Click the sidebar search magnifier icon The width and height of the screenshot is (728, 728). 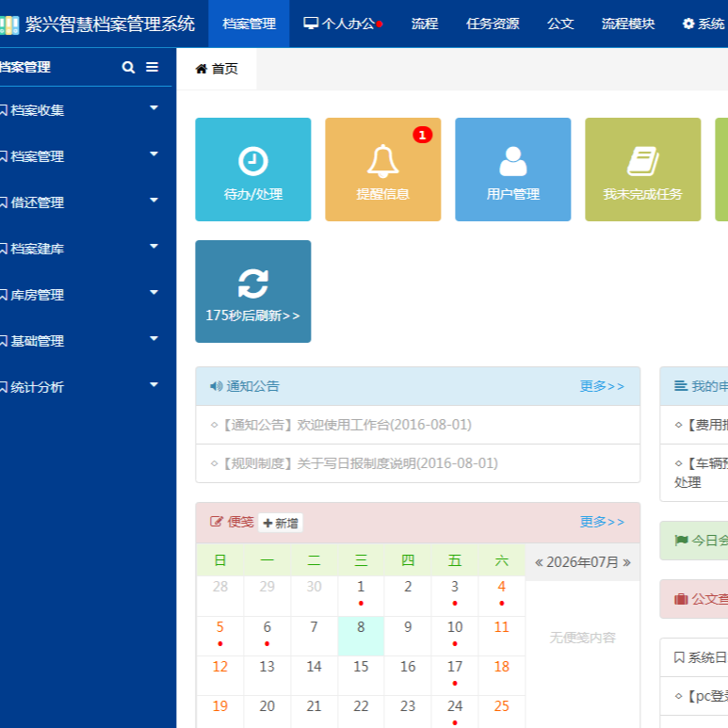(x=128, y=67)
